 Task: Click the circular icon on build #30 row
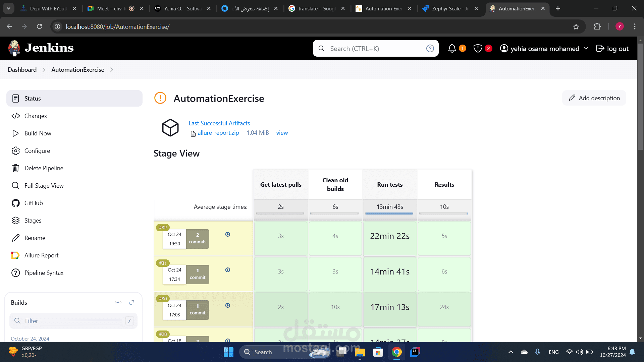point(228,305)
